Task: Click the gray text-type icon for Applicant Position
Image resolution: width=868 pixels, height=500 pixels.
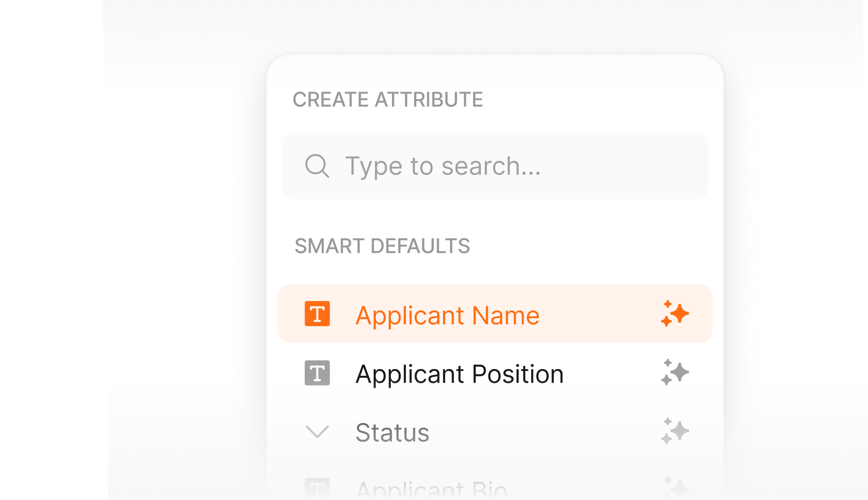Action: (317, 373)
